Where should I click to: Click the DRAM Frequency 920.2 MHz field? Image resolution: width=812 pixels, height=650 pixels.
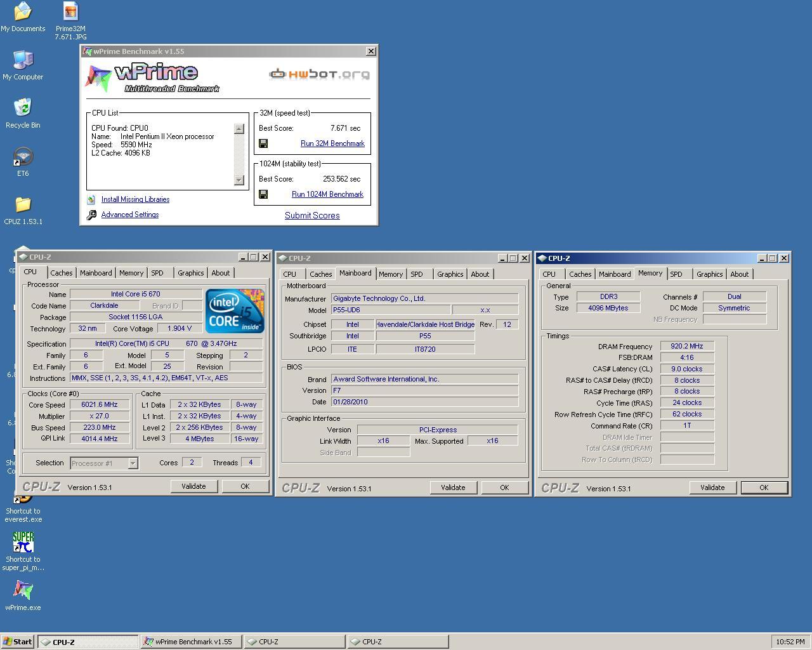[x=687, y=347]
